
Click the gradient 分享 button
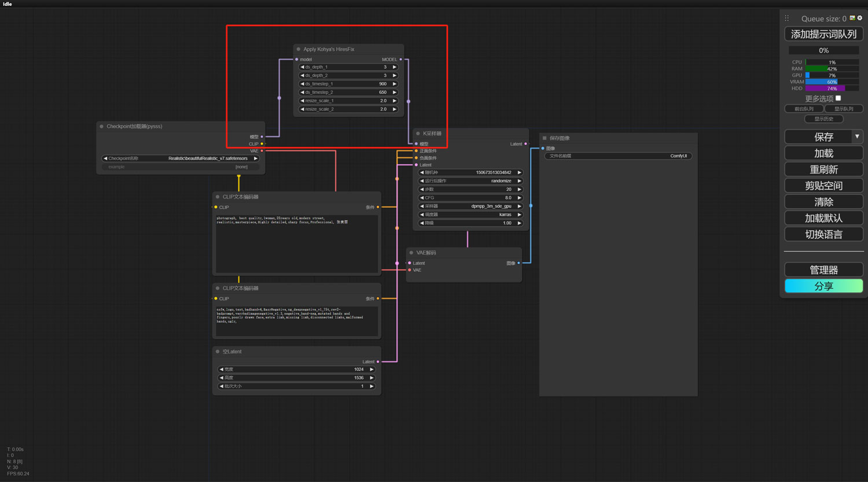(x=823, y=286)
